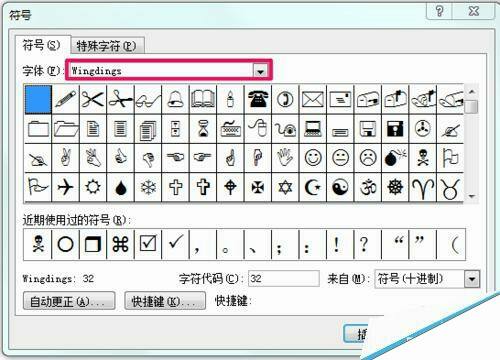Choose the thumbs-down hand symbol
Screen dimensions: 500x360
point(148,158)
